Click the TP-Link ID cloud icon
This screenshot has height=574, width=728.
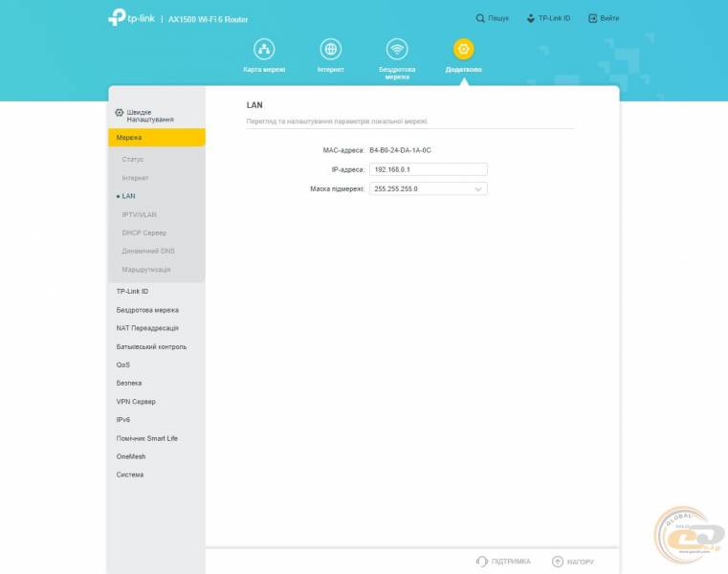click(x=531, y=18)
